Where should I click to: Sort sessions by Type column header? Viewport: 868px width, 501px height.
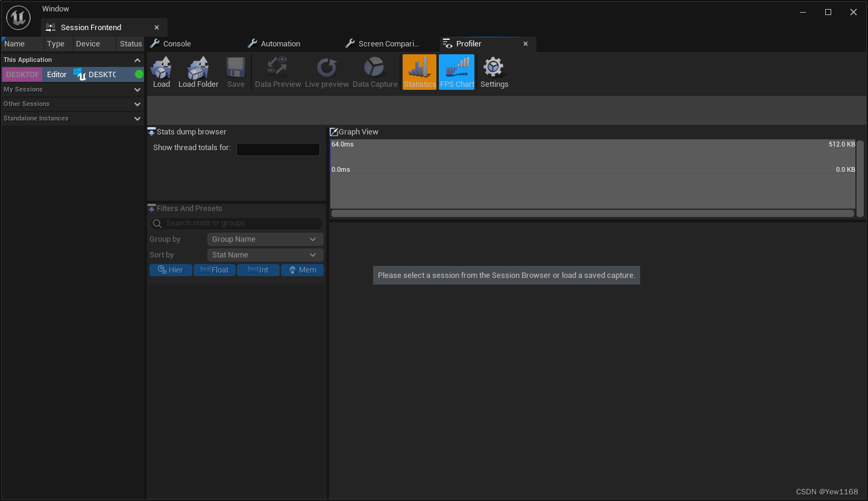pyautogui.click(x=58, y=43)
